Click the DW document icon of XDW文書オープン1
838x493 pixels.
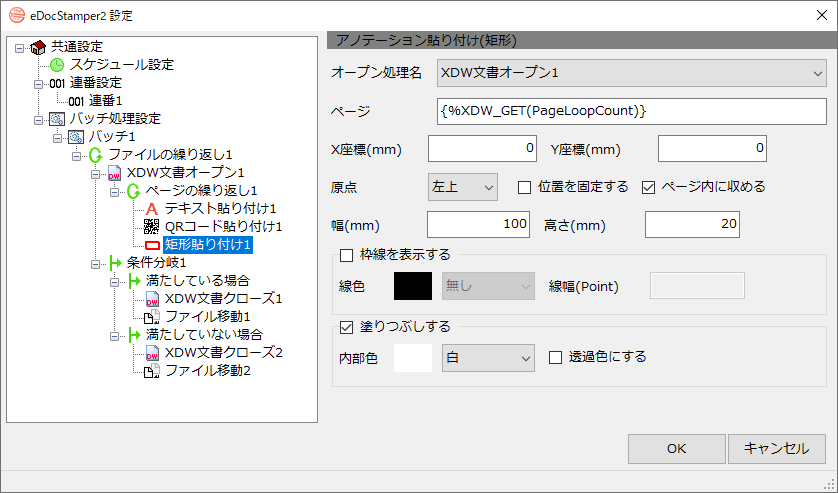click(x=114, y=173)
